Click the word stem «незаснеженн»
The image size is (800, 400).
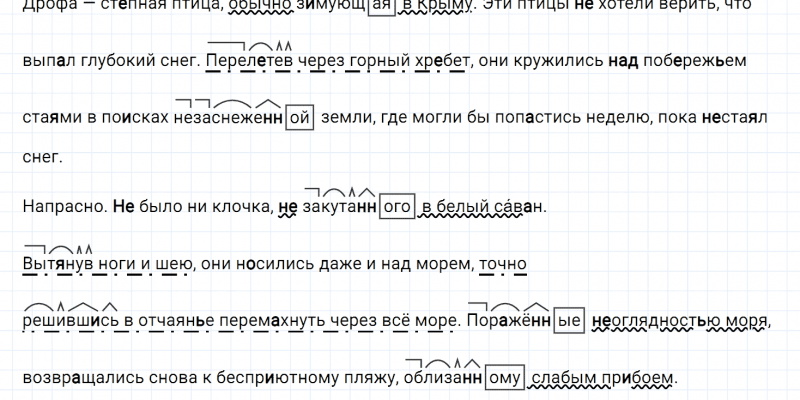[x=228, y=117]
